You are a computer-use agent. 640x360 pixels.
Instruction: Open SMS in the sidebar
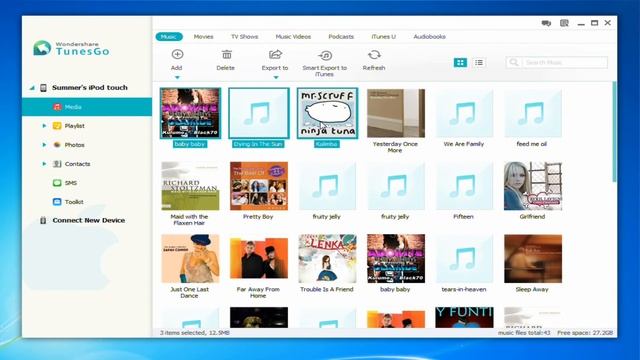pos(71,183)
